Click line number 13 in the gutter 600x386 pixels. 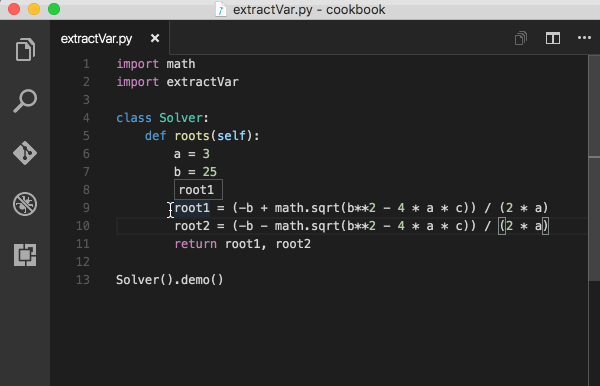(83, 280)
